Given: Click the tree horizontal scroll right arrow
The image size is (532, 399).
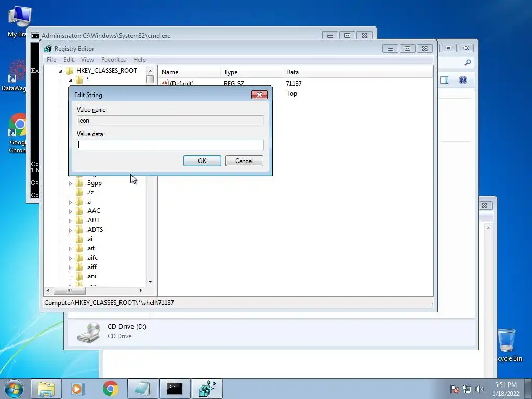Looking at the screenshot, I should point(141,290).
